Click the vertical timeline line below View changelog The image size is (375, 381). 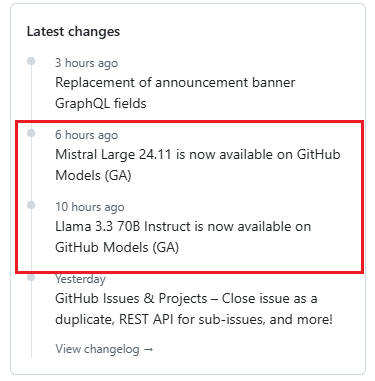[31, 353]
